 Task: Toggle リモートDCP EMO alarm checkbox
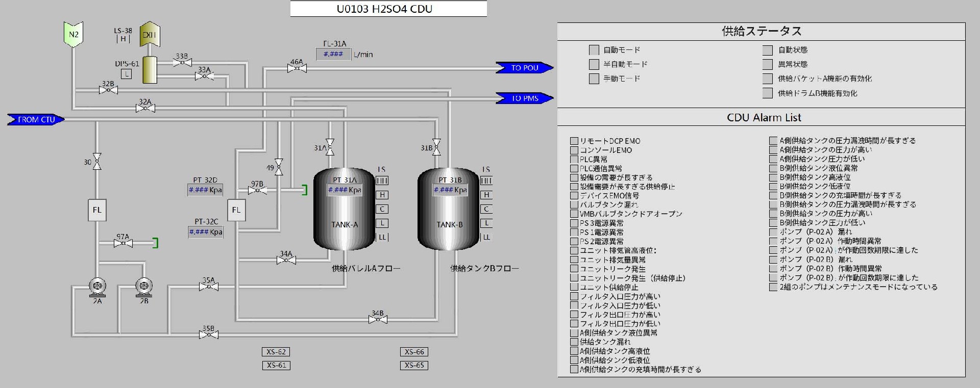point(574,141)
